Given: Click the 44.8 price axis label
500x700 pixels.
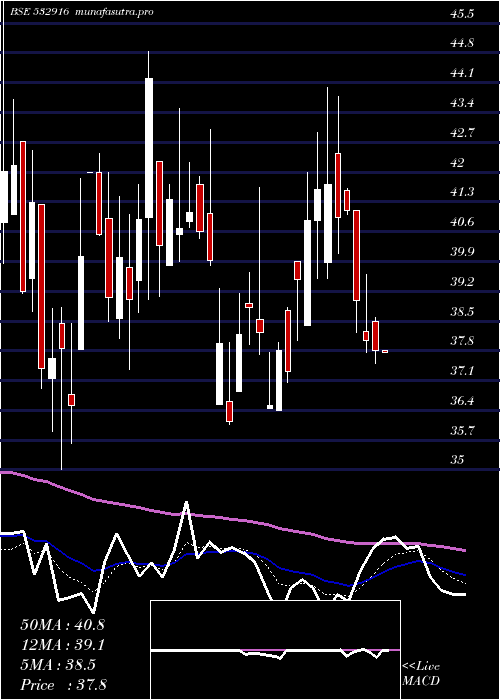Looking at the screenshot, I should [x=462, y=43].
